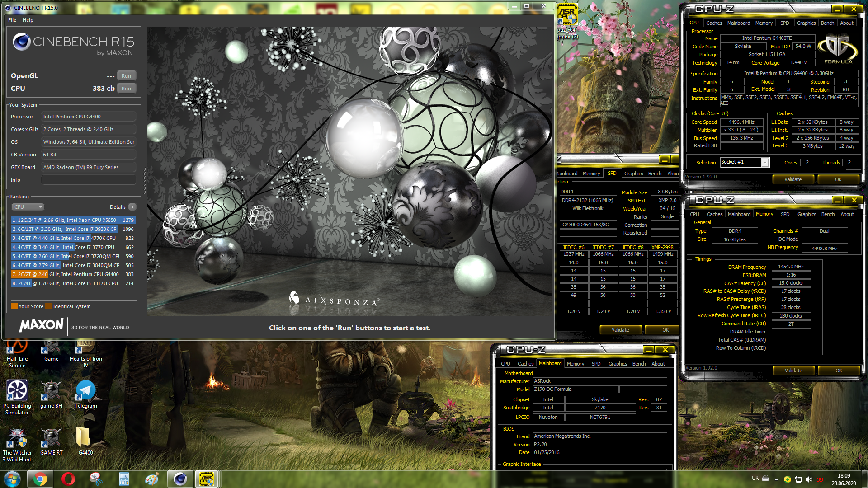This screenshot has width=868, height=488.
Task: Select the i7-3930K ranking row
Action: [x=73, y=229]
